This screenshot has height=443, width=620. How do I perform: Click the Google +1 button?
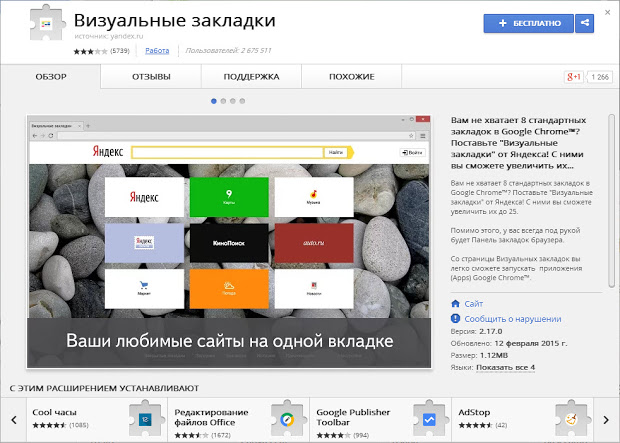(574, 77)
